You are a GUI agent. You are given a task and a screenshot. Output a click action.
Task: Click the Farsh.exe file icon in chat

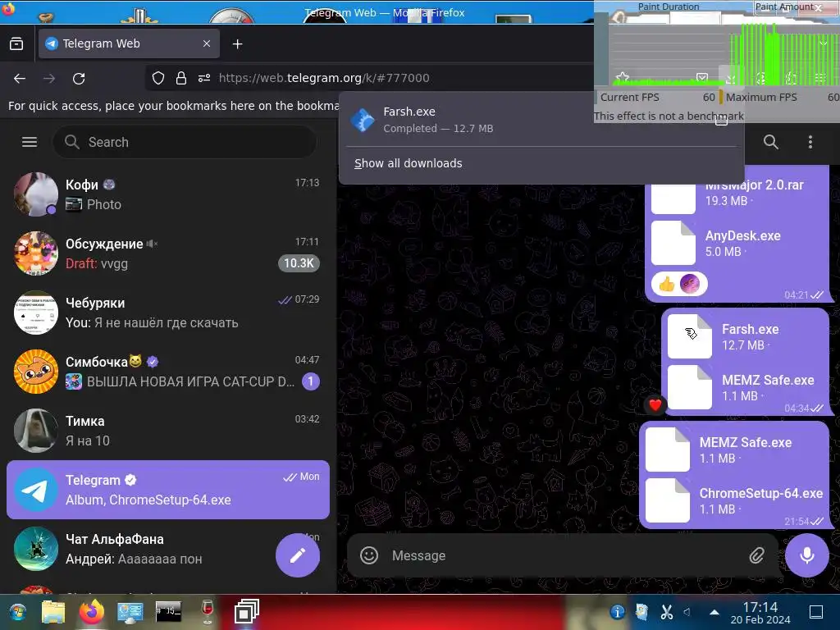pos(690,336)
